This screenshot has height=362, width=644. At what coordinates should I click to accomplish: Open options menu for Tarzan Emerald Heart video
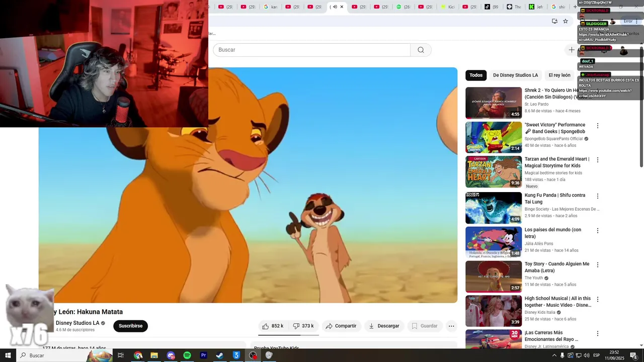(x=598, y=160)
